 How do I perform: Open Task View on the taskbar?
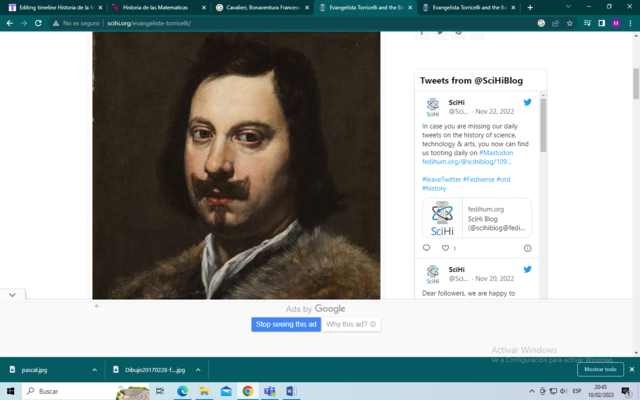[160, 391]
